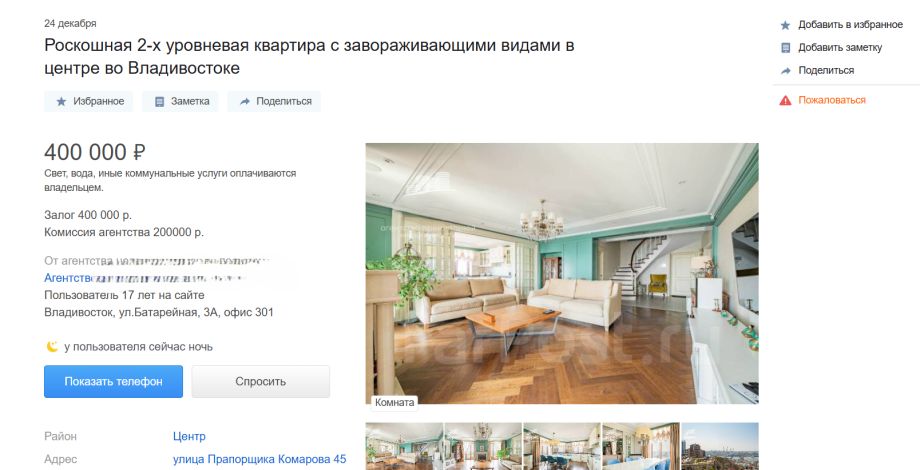
Task: Open the main living room photo
Action: coord(562,273)
